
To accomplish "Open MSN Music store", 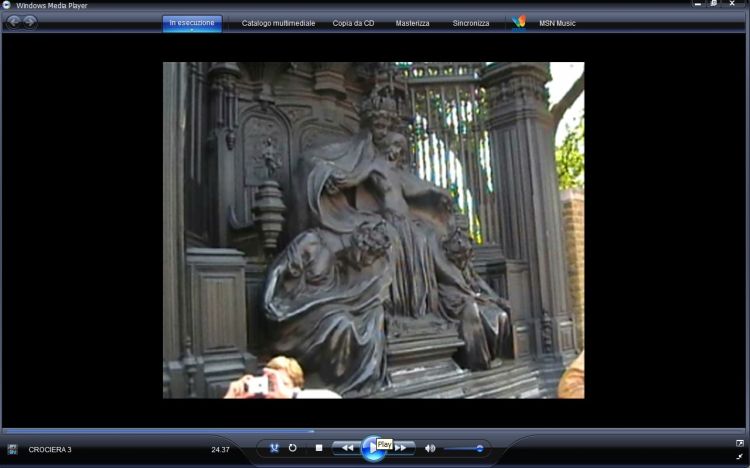I will [x=558, y=23].
